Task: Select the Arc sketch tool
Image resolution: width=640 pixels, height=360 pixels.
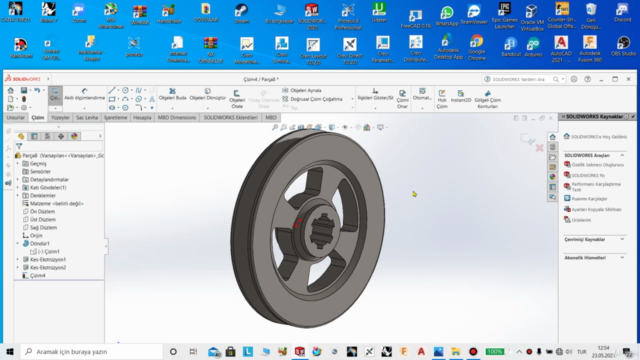Action: point(125,99)
